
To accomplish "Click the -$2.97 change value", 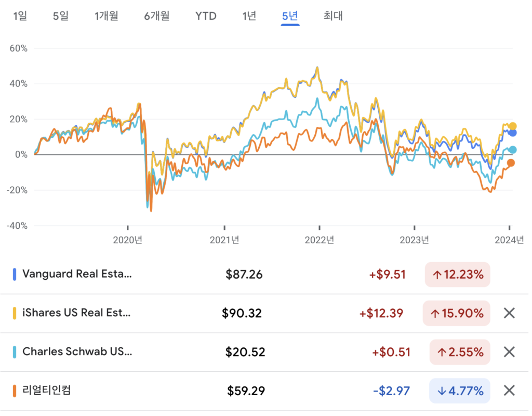I will [x=391, y=391].
